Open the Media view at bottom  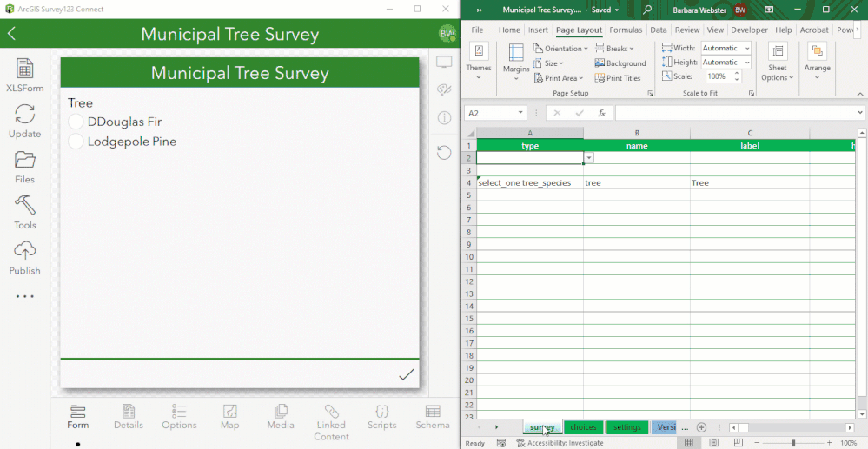click(x=281, y=418)
